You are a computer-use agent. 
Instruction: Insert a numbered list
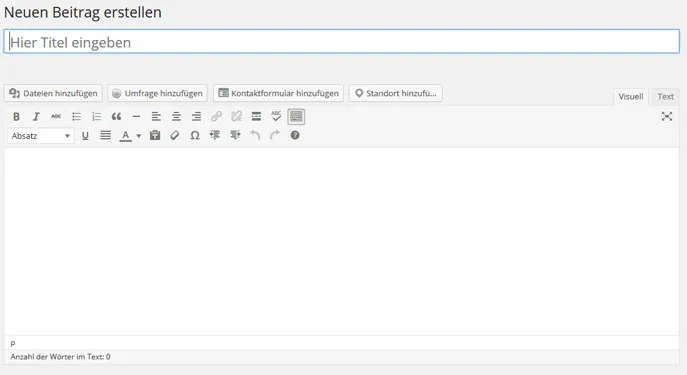coord(96,117)
